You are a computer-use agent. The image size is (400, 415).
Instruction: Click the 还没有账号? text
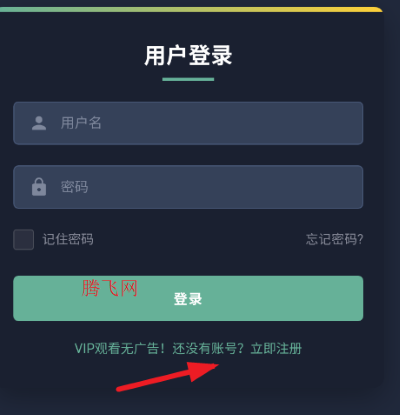[x=208, y=349]
